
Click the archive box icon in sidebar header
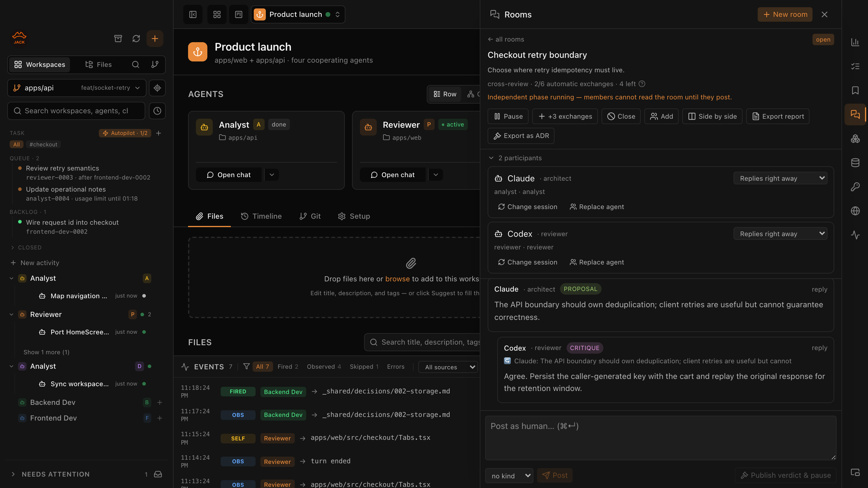click(x=118, y=38)
